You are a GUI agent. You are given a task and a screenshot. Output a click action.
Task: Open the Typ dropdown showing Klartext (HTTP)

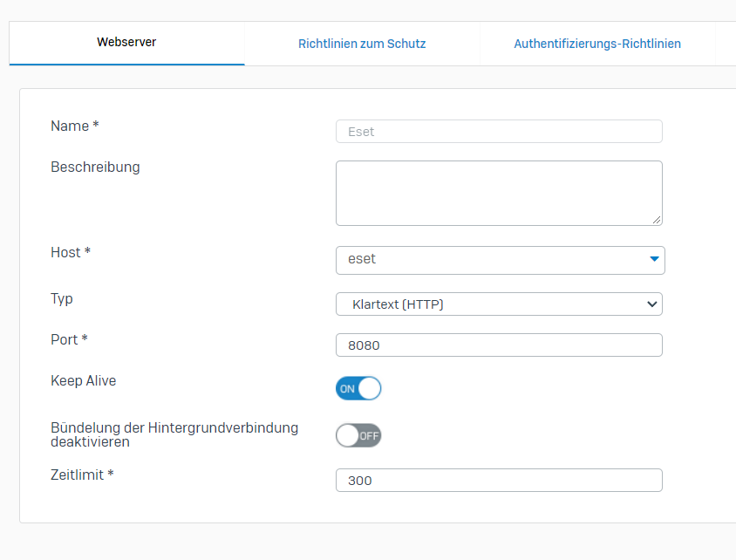(488, 304)
